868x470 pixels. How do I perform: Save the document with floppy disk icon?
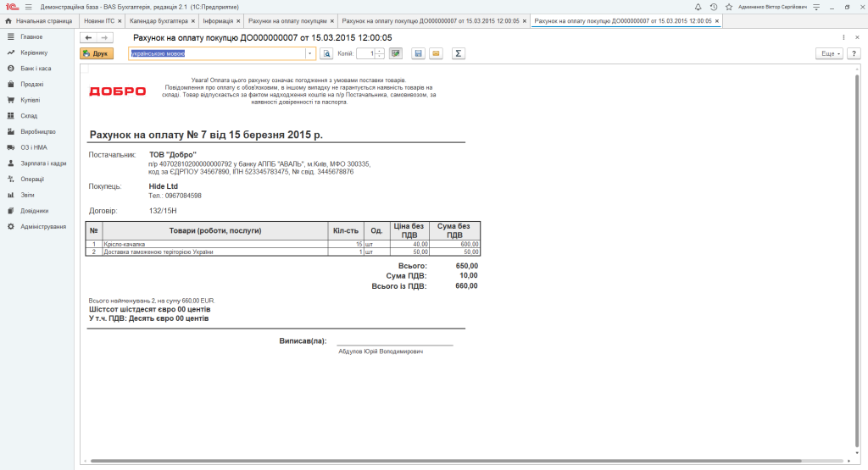click(x=418, y=53)
